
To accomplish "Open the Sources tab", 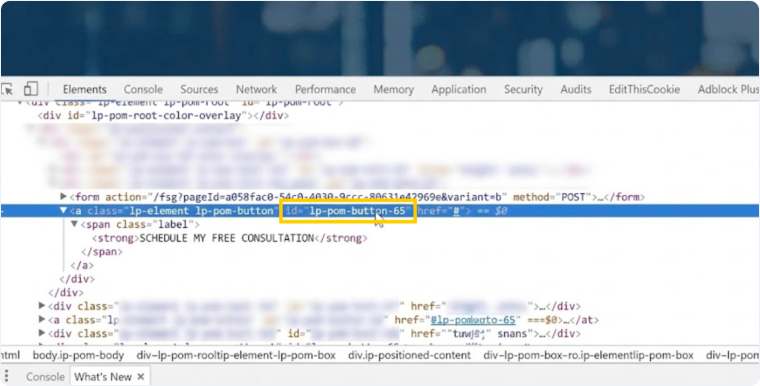I will tap(199, 90).
